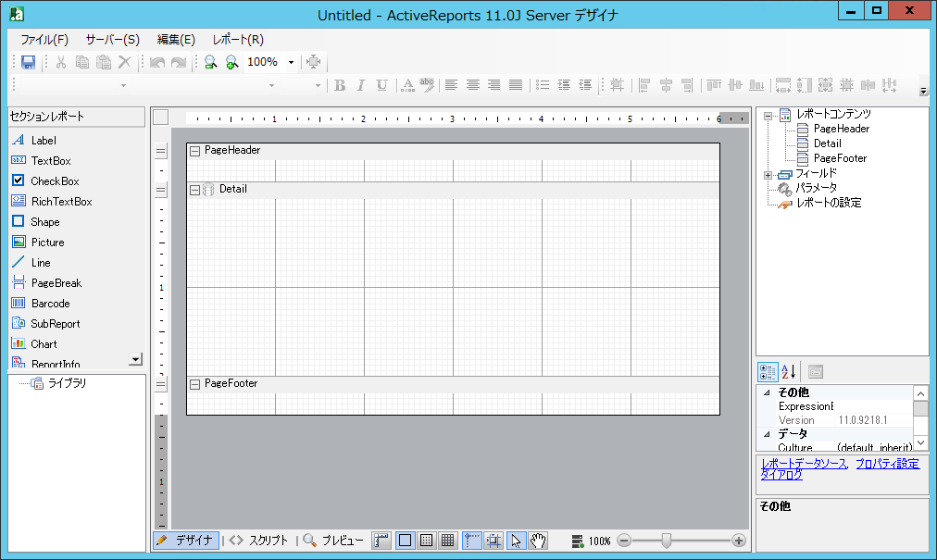This screenshot has height=560, width=937.
Task: Pick the SubReport control from the toolbox
Action: [55, 324]
